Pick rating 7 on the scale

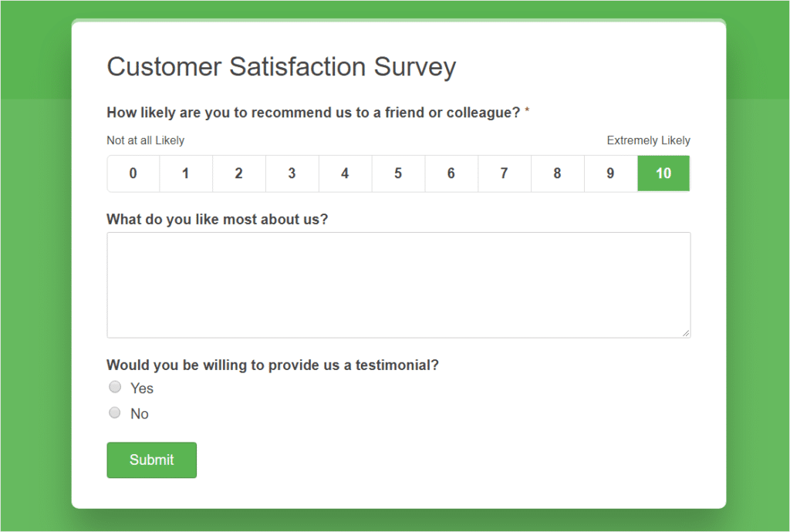click(x=505, y=173)
